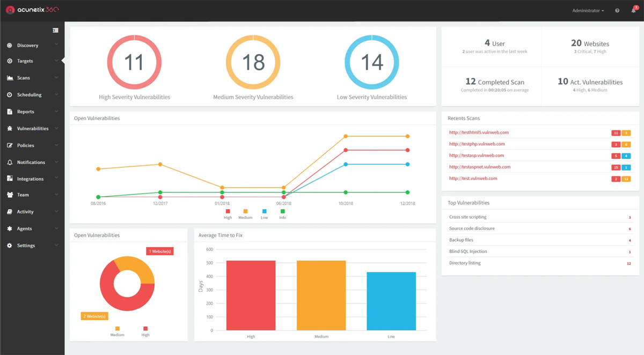Open the testhtml5.vulnweb.com scan link
The height and width of the screenshot is (355, 644).
pos(479,132)
